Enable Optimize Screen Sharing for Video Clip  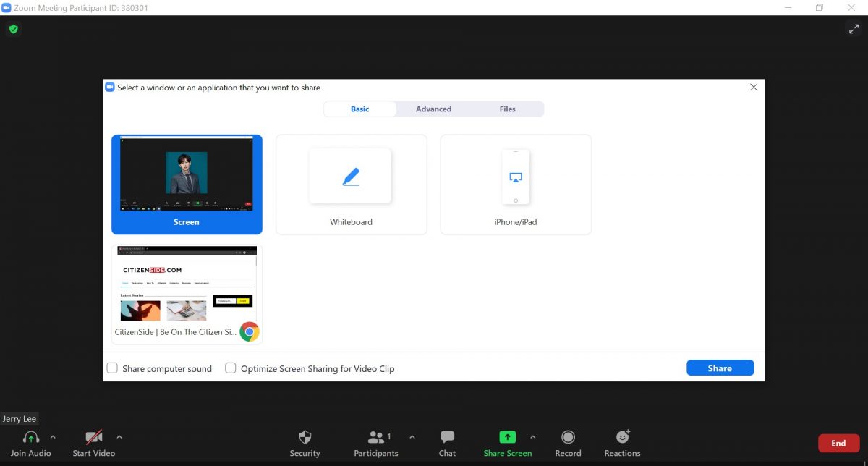[231, 368]
